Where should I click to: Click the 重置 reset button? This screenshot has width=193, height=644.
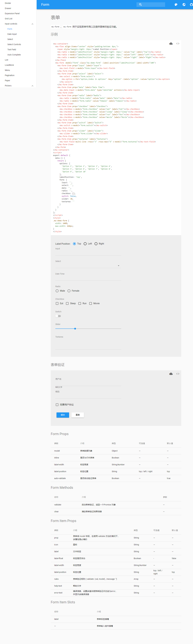click(78, 415)
